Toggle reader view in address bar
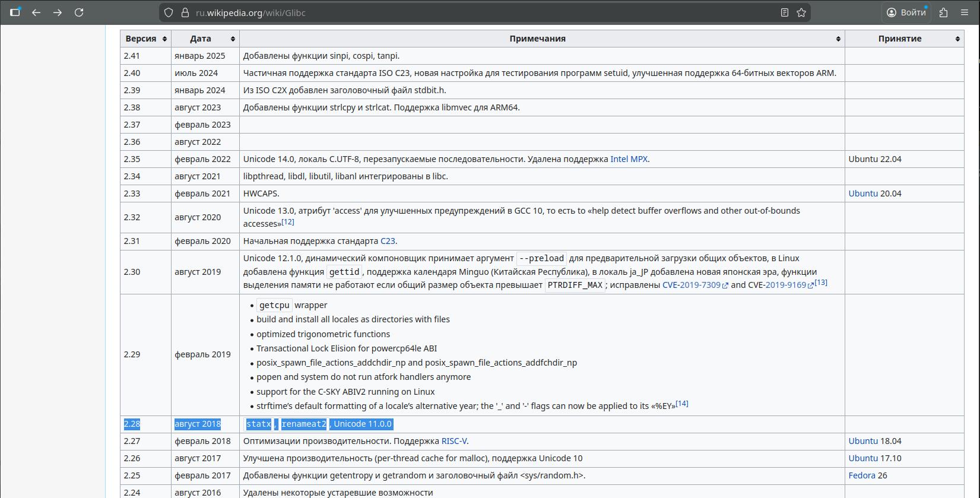The height and width of the screenshot is (498, 980). coord(784,12)
